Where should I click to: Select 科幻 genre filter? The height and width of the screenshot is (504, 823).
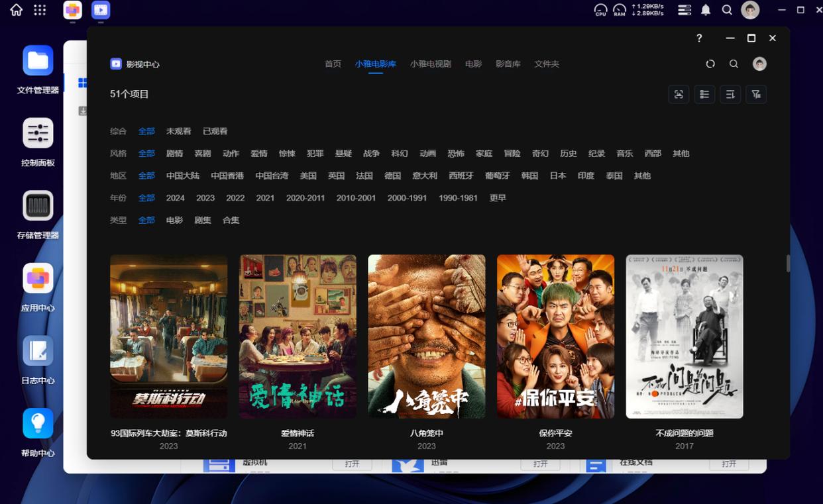(x=400, y=154)
